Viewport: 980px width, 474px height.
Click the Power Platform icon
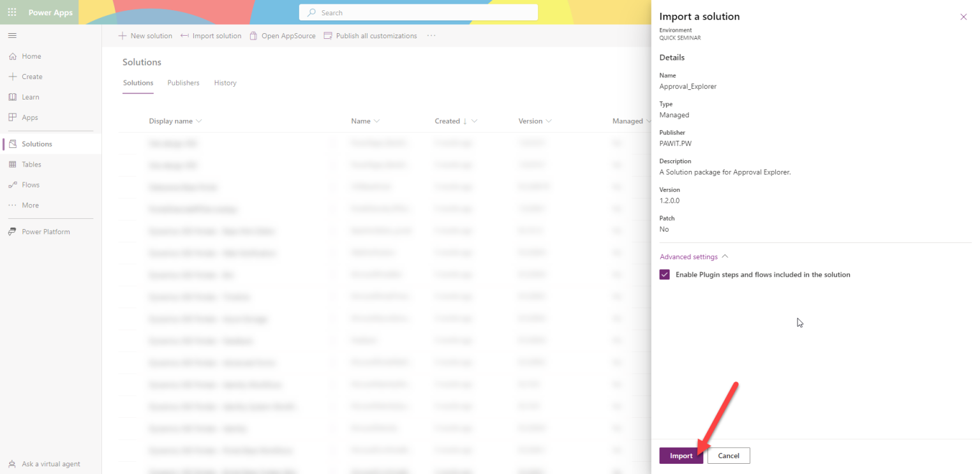12,232
